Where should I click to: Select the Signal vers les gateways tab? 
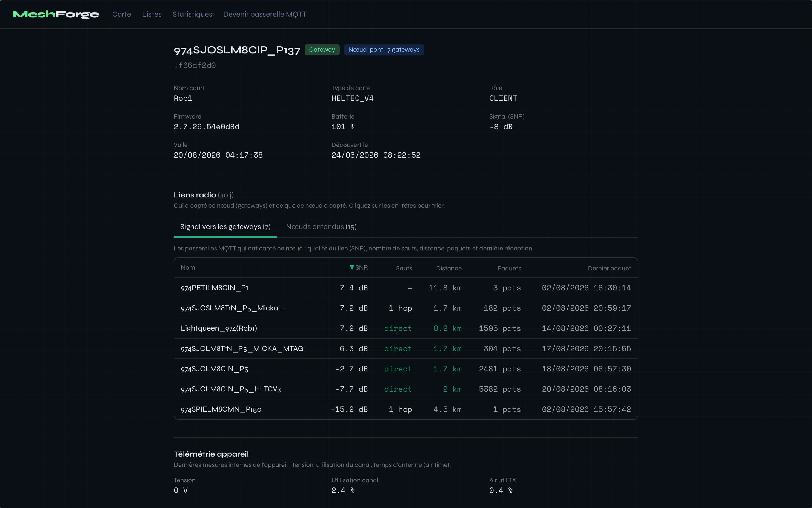225,227
